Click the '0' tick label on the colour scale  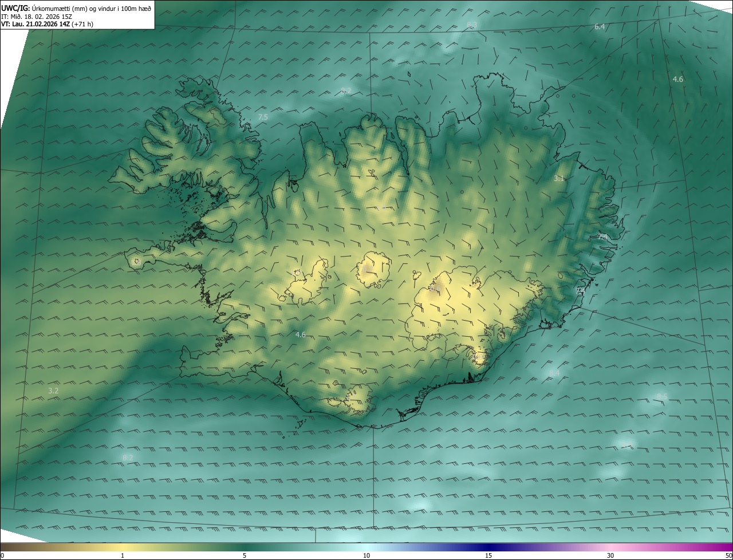2,556
